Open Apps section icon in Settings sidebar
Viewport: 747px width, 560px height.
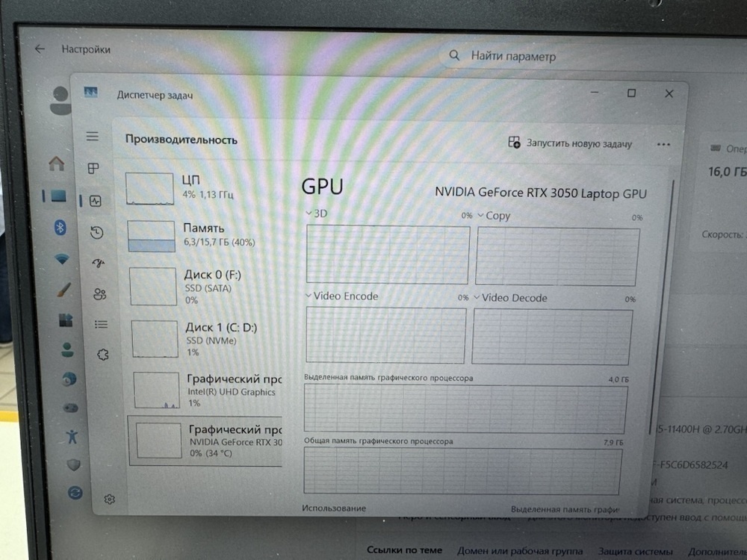tap(66, 320)
